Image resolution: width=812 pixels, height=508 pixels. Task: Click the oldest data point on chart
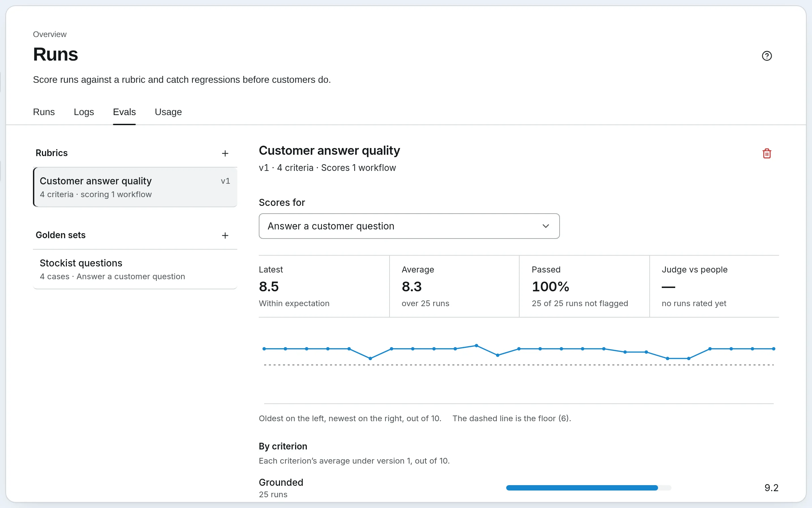(x=264, y=349)
